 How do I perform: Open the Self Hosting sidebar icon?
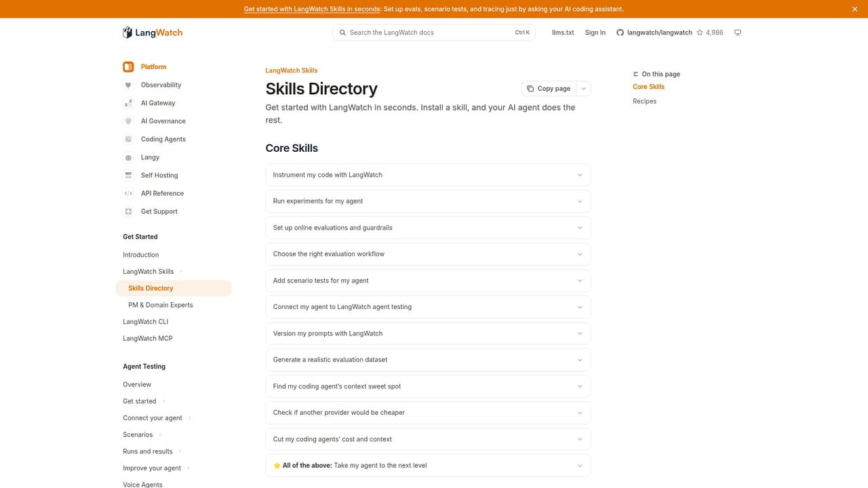(x=128, y=176)
